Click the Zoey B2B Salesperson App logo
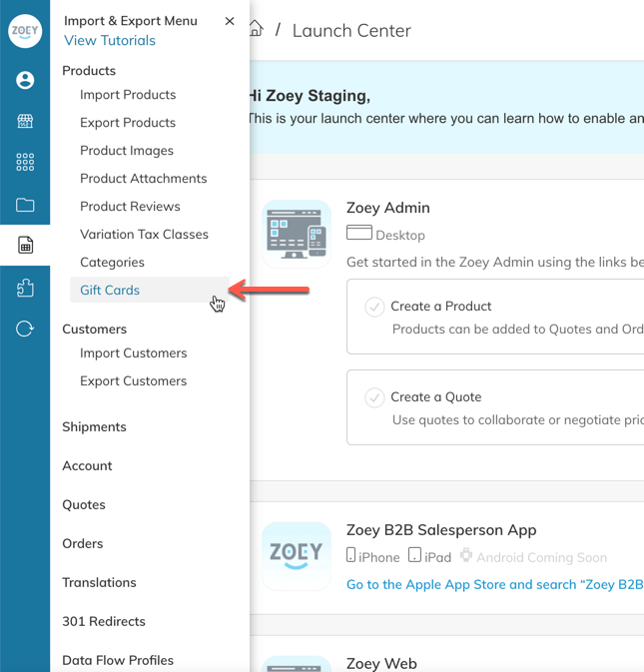This screenshot has height=672, width=644. (297, 556)
